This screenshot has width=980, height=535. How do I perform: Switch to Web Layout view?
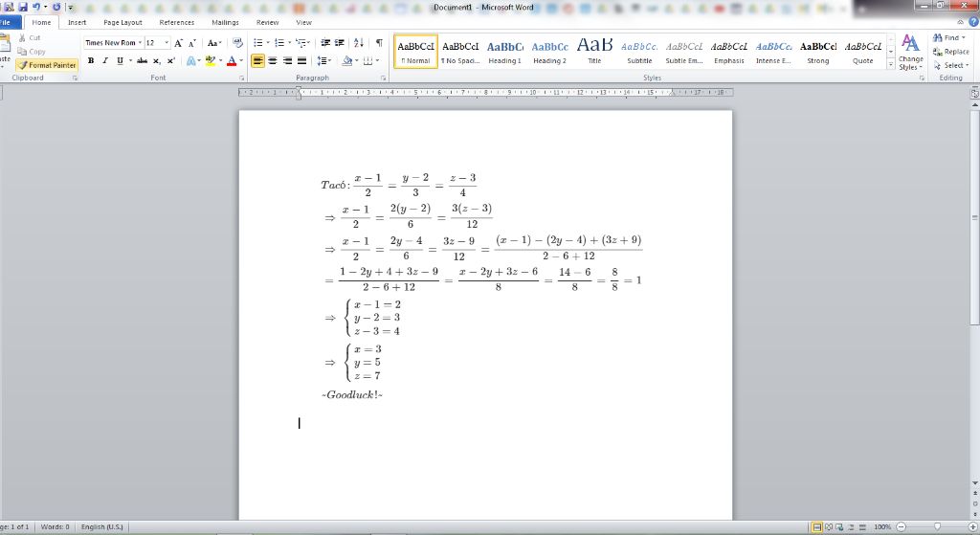point(839,527)
